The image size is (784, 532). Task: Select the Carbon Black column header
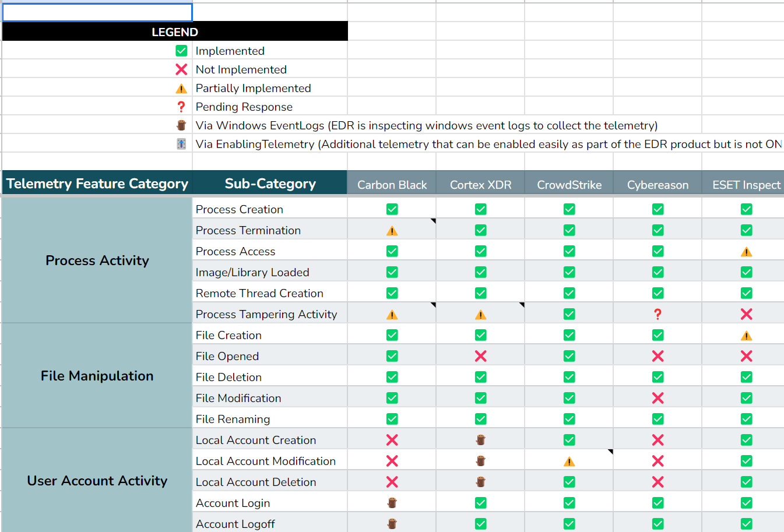(392, 182)
